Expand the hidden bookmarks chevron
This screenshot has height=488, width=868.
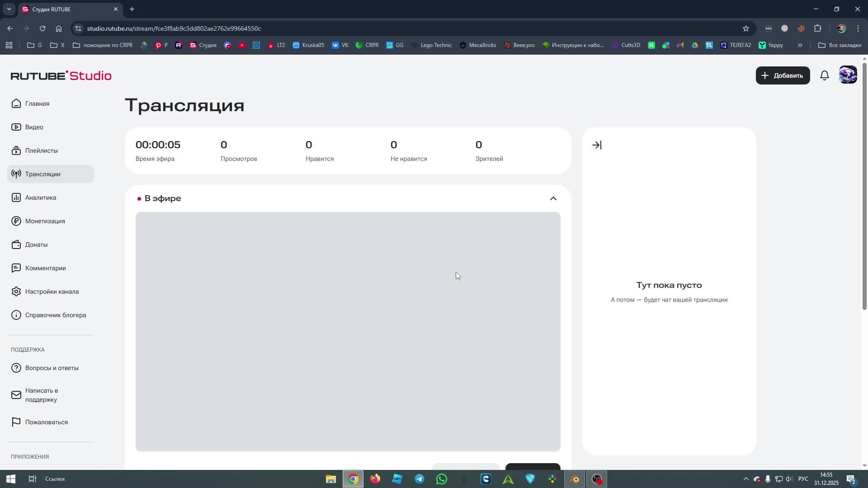800,45
